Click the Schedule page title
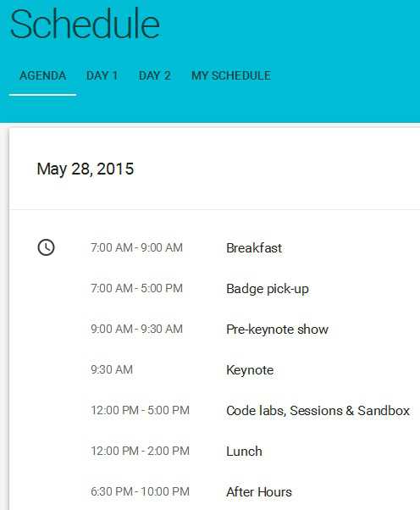The height and width of the screenshot is (510, 420). pos(86,24)
